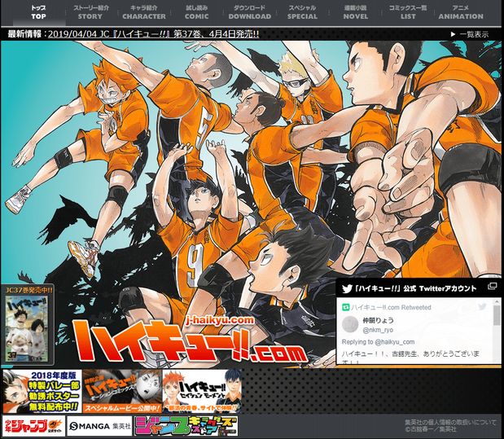Open the TOP navigation tab
This screenshot has height=439, width=504.
38,13
